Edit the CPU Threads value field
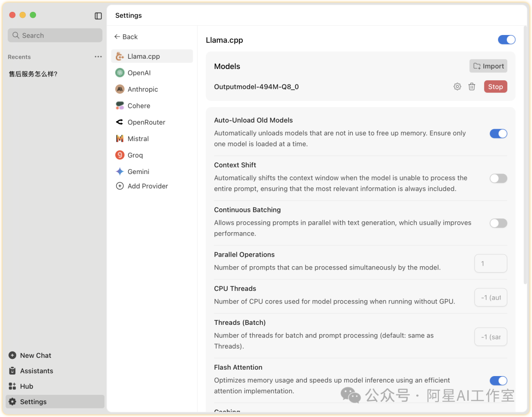 491,297
